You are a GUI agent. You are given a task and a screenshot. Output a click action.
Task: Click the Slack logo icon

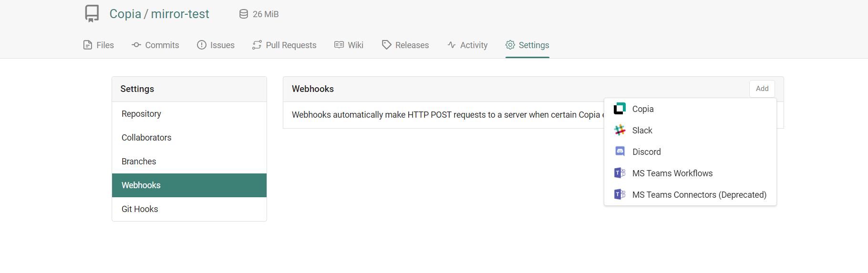point(620,130)
